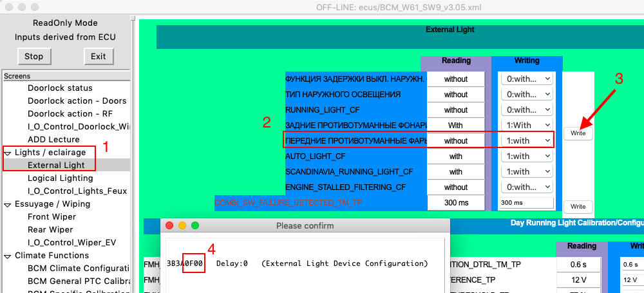Open BCM Climate Configuration screen
Image resolution: width=644 pixels, height=293 pixels.
pos(79,269)
